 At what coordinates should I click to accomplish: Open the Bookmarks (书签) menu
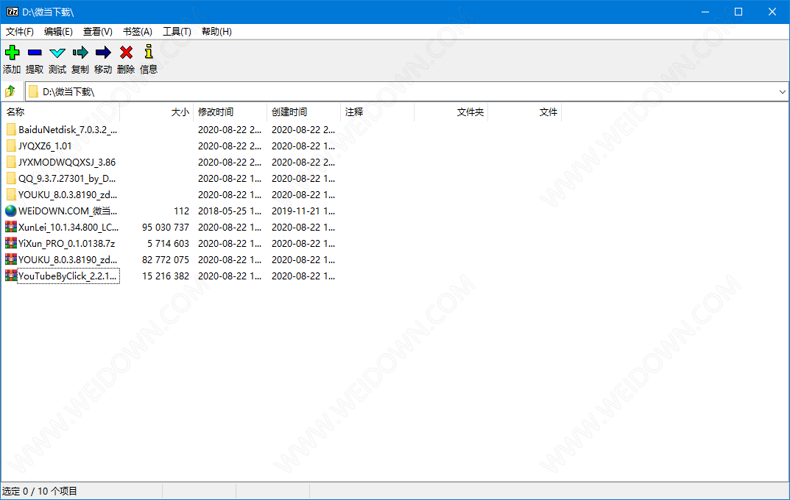click(x=138, y=32)
